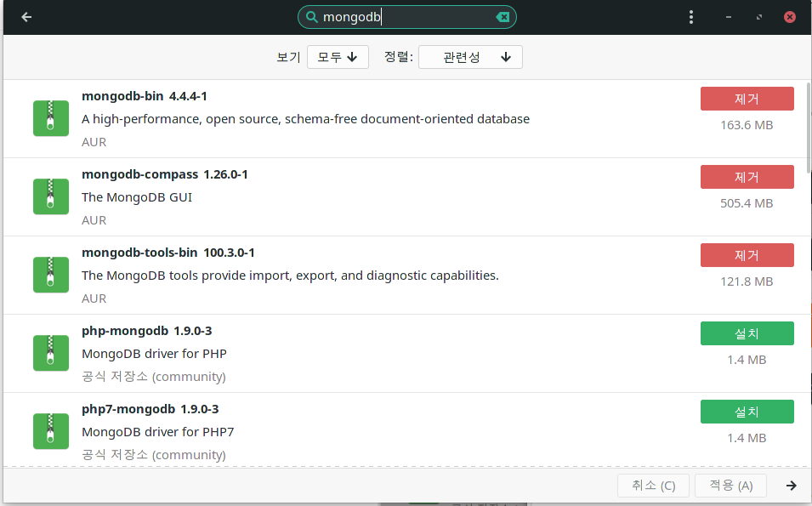Click the 1.4 MB size of php-mongodb
The width and height of the screenshot is (812, 506).
747,360
